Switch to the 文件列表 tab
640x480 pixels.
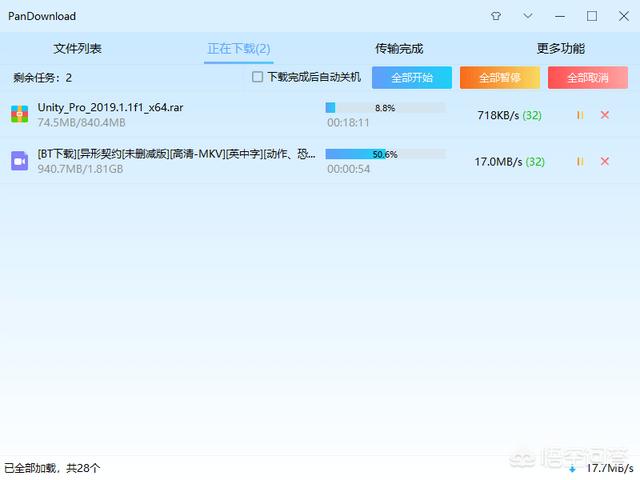click(x=77, y=48)
